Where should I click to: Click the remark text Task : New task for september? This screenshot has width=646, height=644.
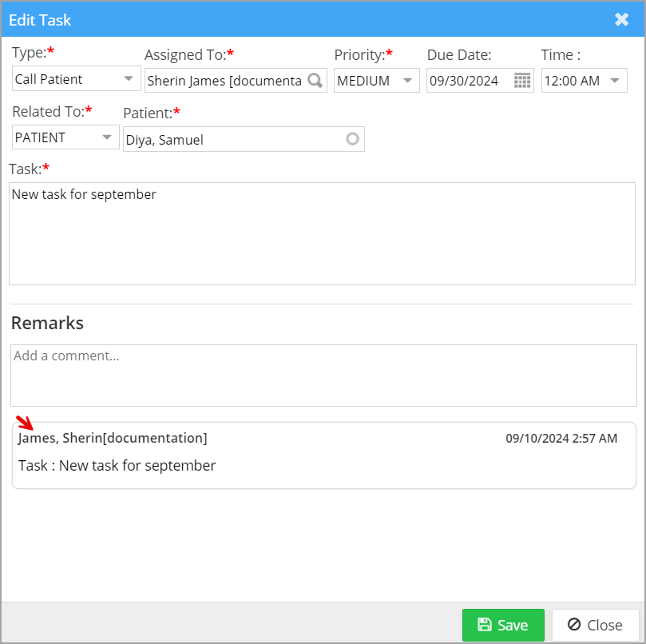tap(117, 465)
